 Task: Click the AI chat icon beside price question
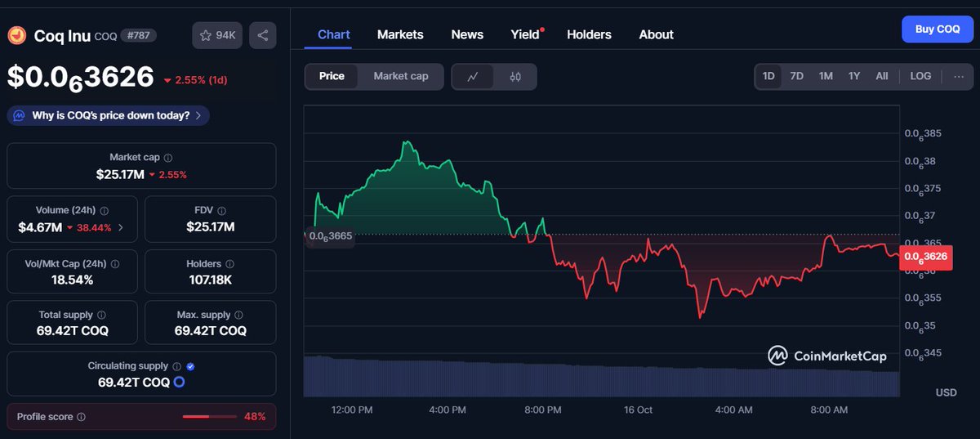pyautogui.click(x=20, y=115)
